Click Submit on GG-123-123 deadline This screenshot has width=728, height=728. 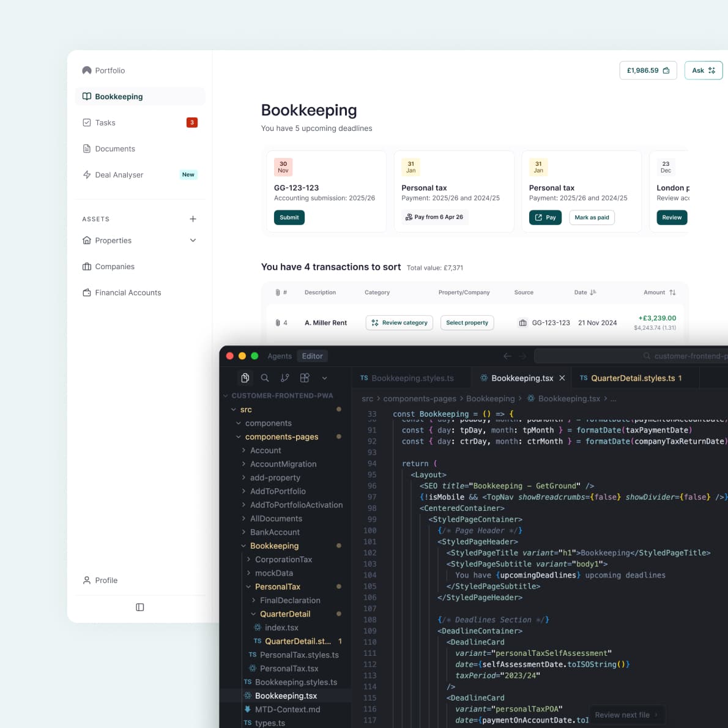click(289, 218)
